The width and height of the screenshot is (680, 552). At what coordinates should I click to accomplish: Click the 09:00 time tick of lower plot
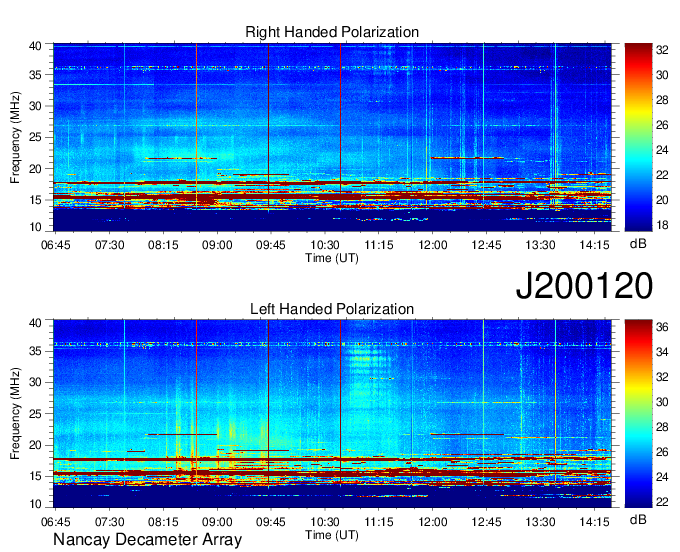[217, 522]
